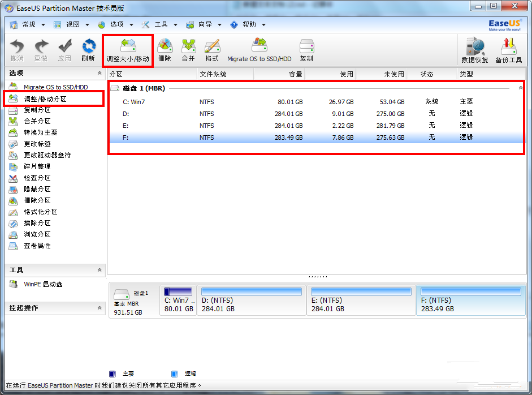Choose 擦除分区 in the sidebar
Viewport: 532px width, 395px height.
pos(30,223)
